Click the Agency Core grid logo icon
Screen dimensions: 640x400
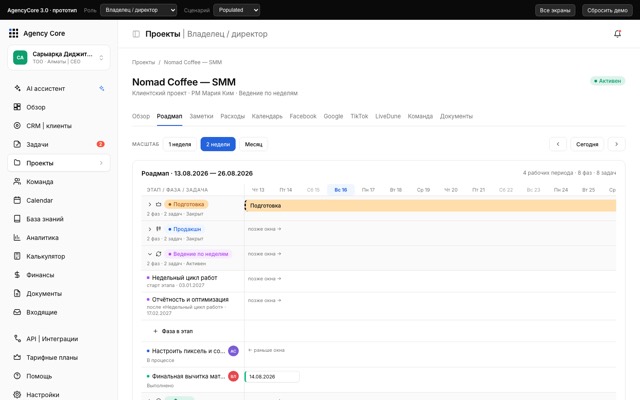pos(13,33)
